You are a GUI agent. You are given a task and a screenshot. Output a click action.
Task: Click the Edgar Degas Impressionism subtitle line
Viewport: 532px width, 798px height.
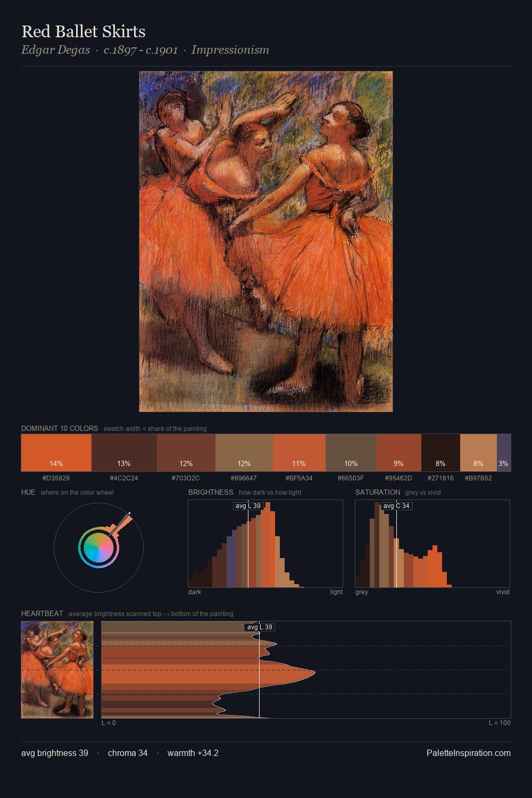pyautogui.click(x=145, y=50)
